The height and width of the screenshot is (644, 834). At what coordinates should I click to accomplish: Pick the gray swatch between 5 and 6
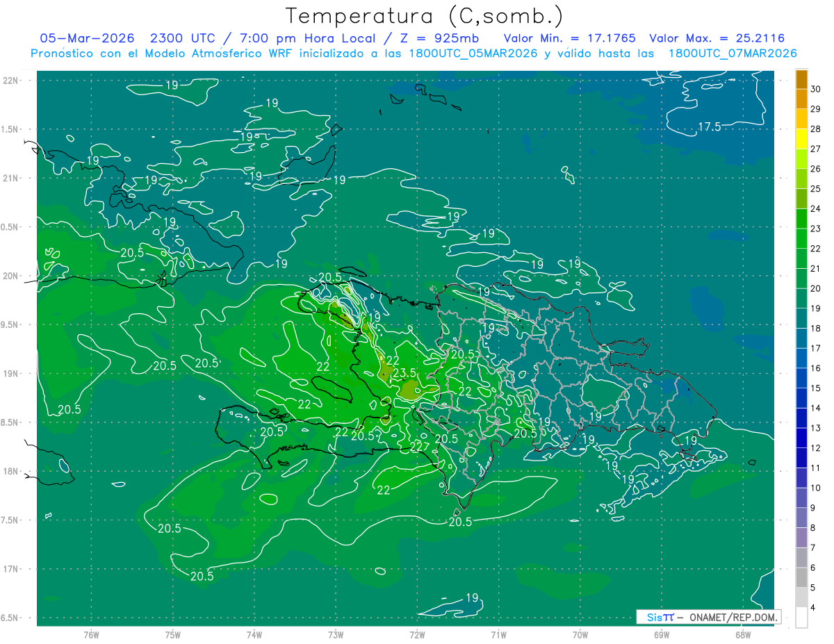click(801, 578)
